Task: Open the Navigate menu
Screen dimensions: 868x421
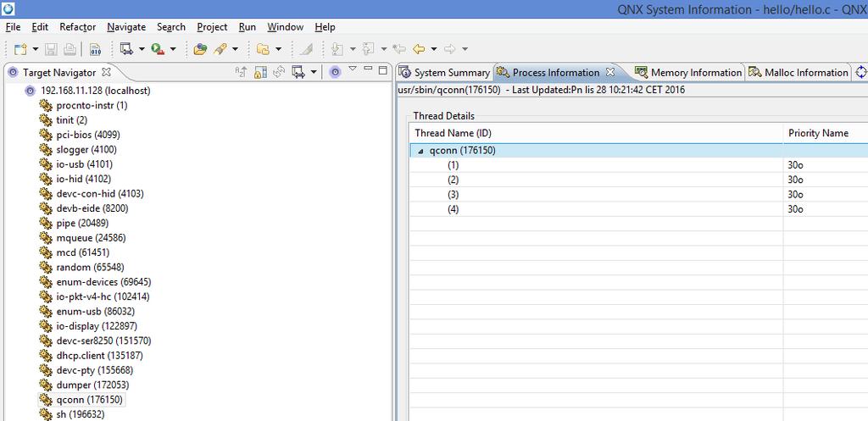Action: tap(126, 26)
